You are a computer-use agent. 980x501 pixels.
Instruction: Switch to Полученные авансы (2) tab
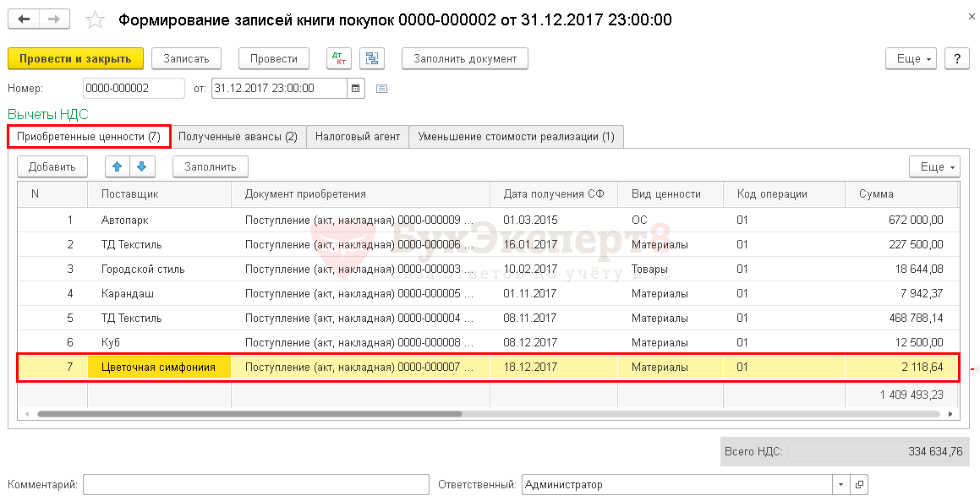238,137
